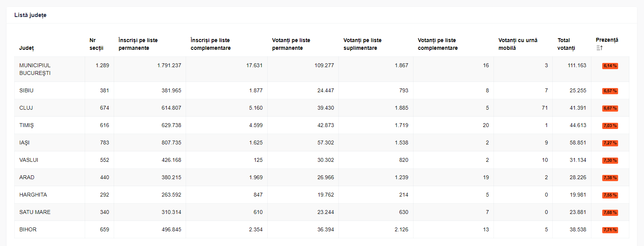Click the 7,71 % turnout badge
The height and width of the screenshot is (246, 644).
[x=610, y=230]
